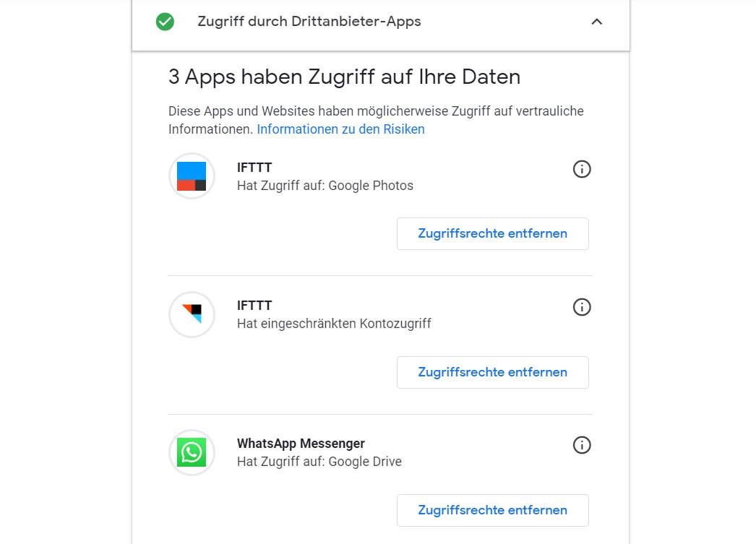Collapse the Drittanbieter-Apps section chevron

coord(596,22)
